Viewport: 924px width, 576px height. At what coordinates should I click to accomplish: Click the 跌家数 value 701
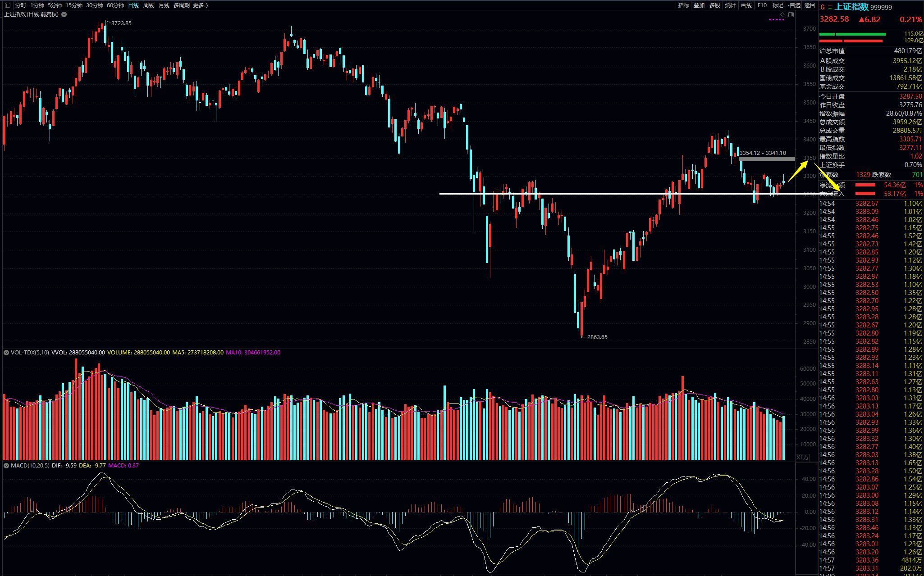click(917, 175)
